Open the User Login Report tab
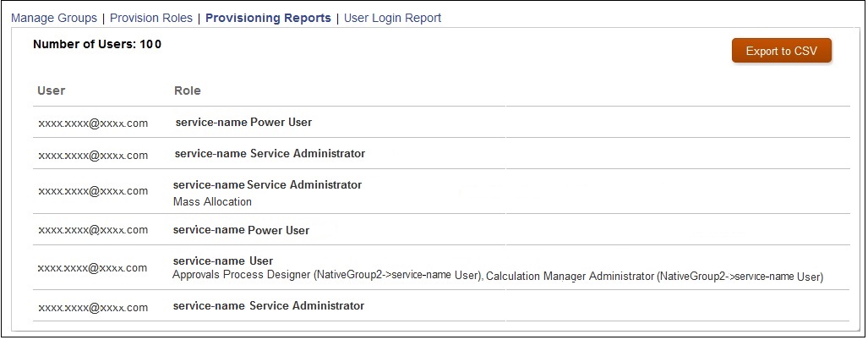Image resolution: width=868 pixels, height=340 pixels. 392,18
